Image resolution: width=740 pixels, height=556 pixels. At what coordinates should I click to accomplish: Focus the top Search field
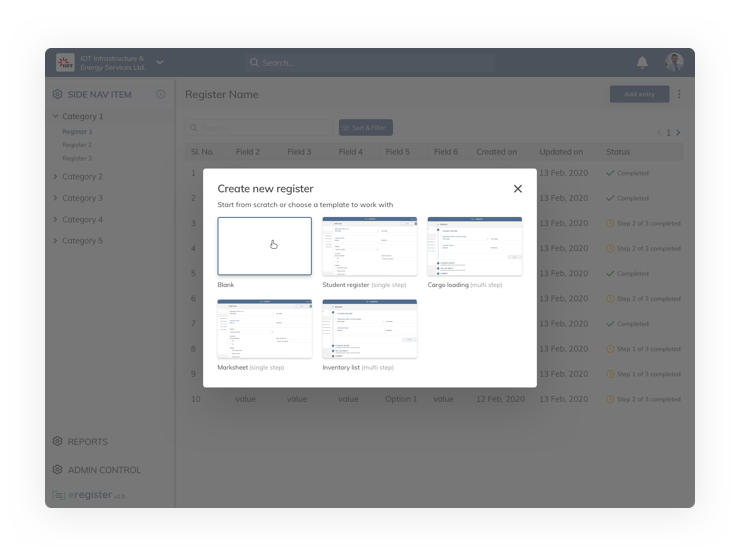(x=370, y=63)
